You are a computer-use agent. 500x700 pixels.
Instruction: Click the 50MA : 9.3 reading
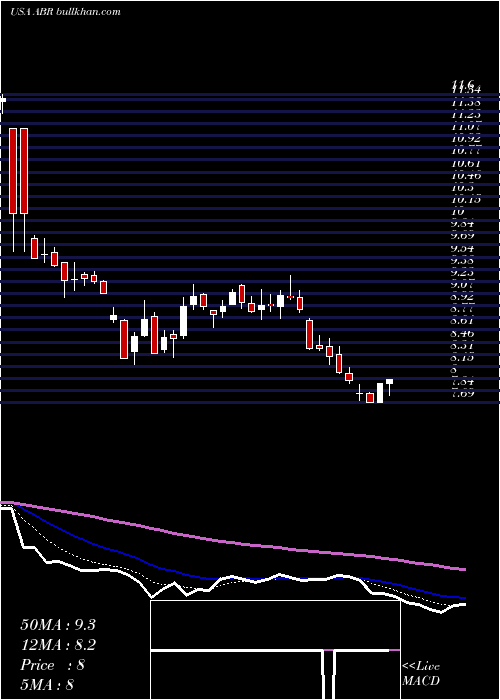(x=58, y=625)
